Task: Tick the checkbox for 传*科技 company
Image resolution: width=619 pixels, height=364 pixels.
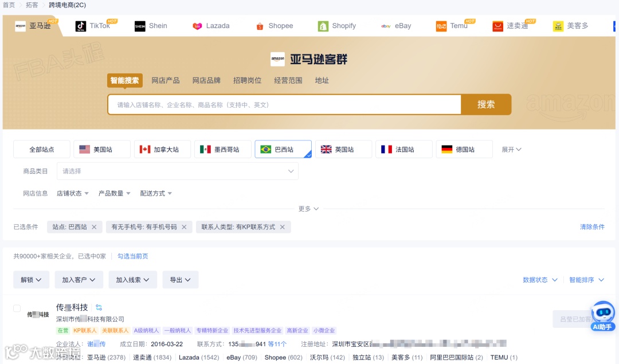Action: pos(17,308)
